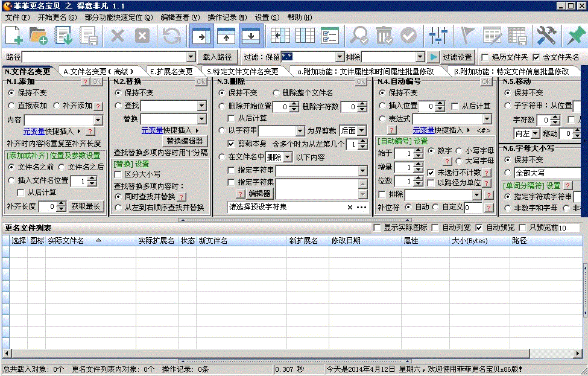
Task: Enable the 遍历文件夹 checkbox
Action: tap(485, 57)
